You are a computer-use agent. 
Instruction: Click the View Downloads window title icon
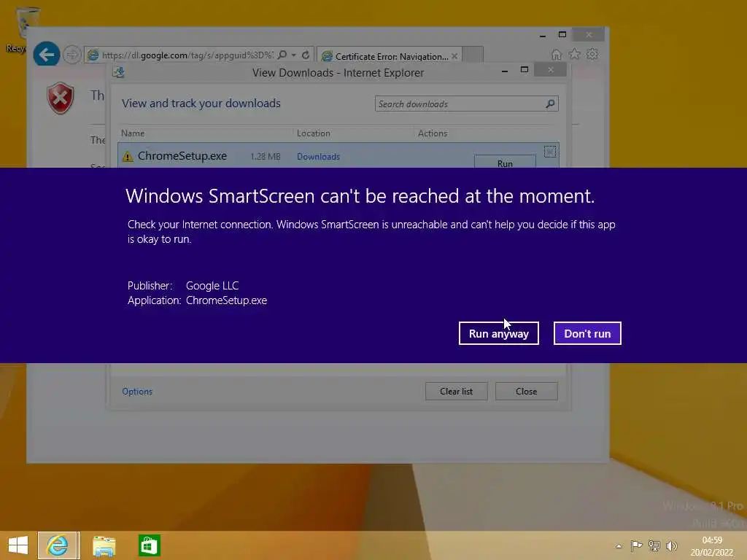coord(119,72)
